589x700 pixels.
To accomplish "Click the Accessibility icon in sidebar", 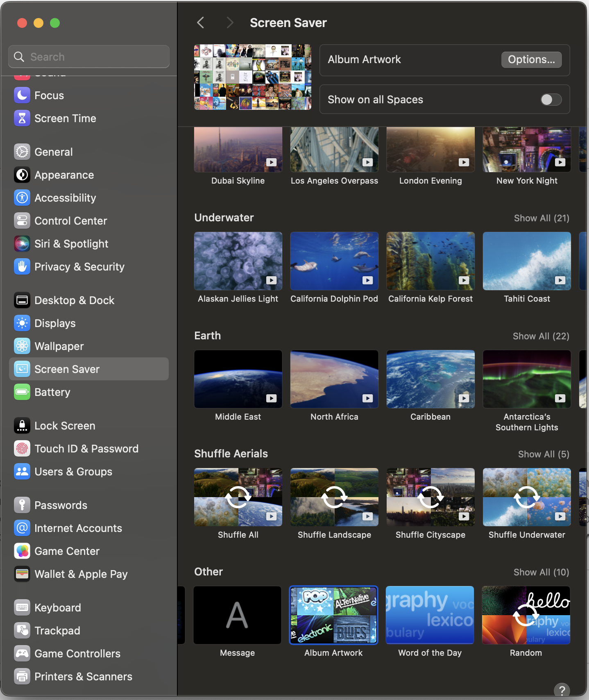I will pos(22,198).
